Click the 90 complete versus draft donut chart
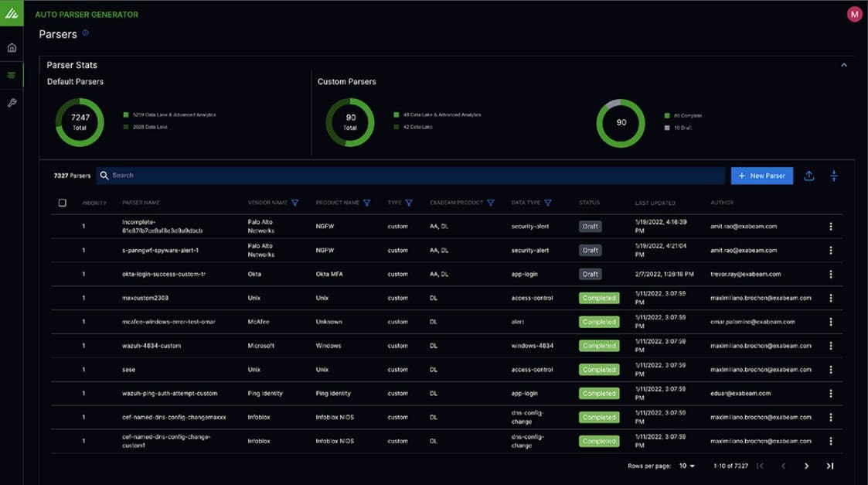 tap(621, 123)
